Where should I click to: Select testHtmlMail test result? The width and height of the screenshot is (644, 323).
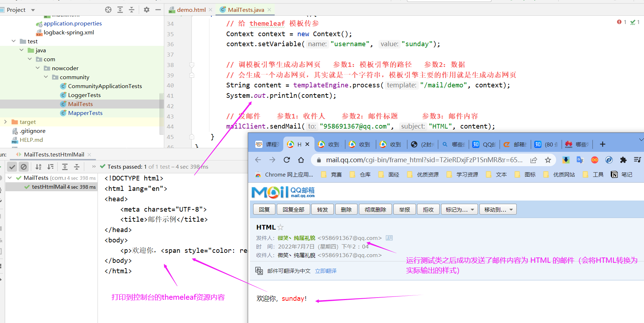tap(52, 187)
